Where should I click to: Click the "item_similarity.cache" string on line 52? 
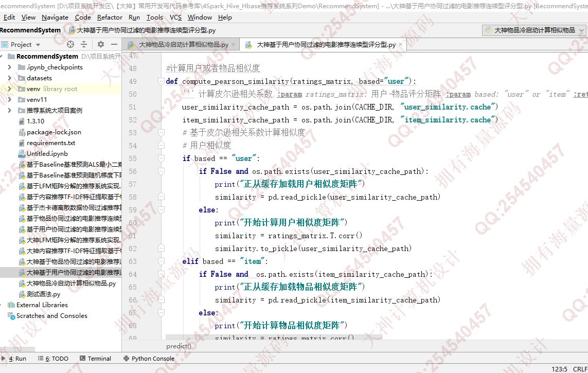447,119
